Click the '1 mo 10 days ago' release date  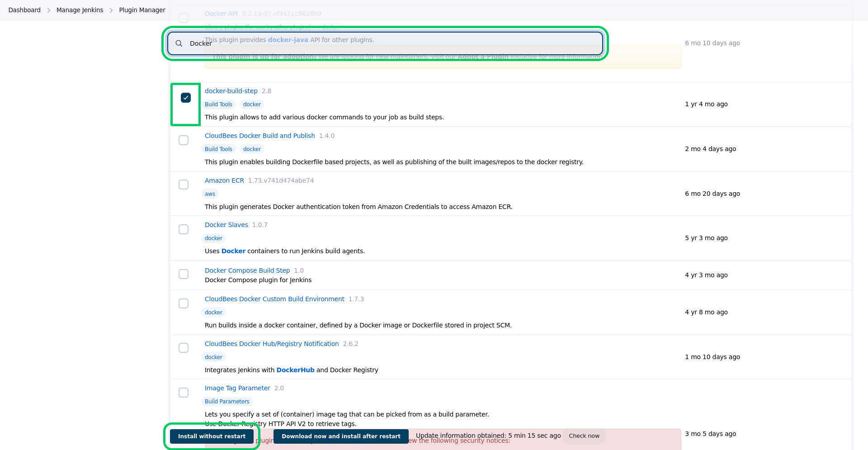pos(712,357)
